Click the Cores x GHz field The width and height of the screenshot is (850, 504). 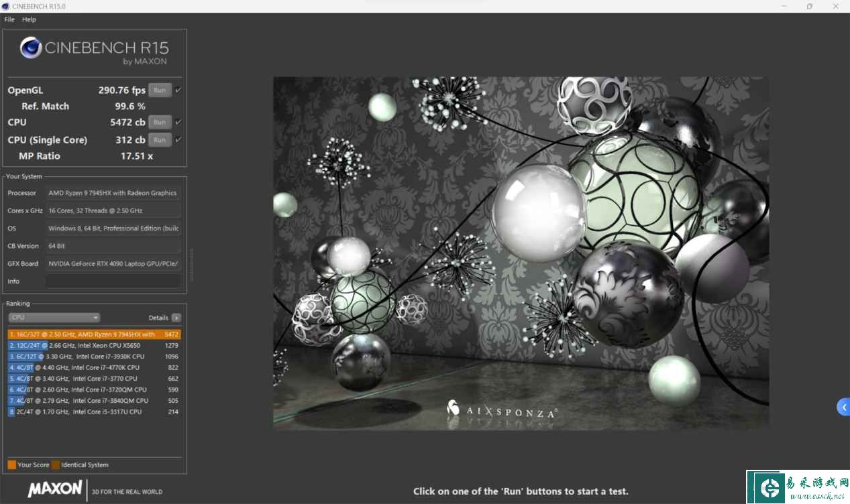113,210
